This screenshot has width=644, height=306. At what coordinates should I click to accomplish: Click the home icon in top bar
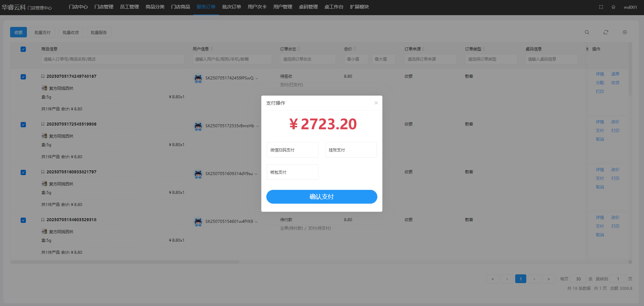pos(613,7)
